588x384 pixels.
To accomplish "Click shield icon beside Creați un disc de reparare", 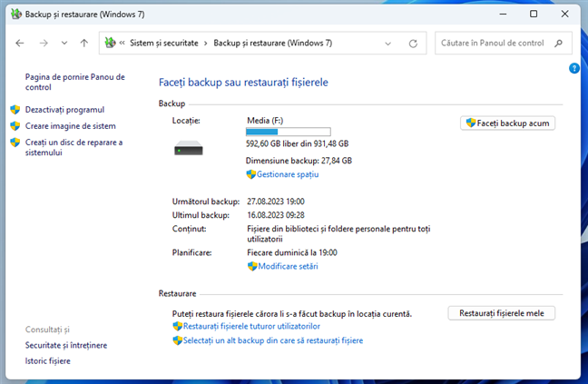I will 15,143.
